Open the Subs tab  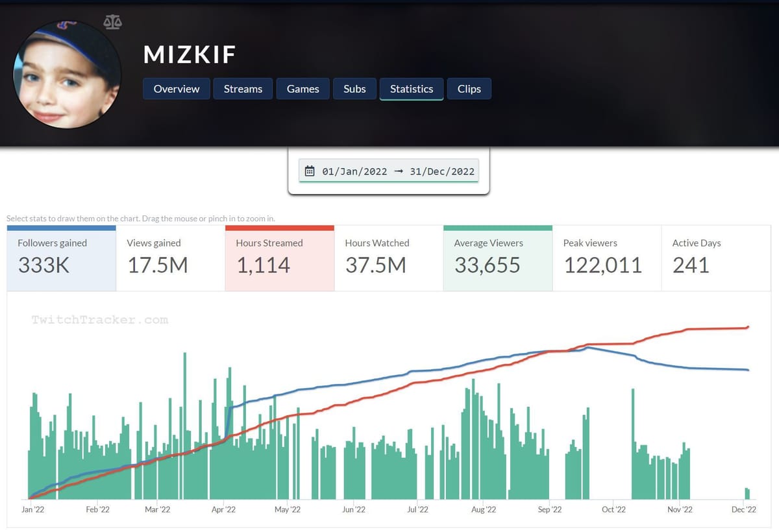coord(354,89)
